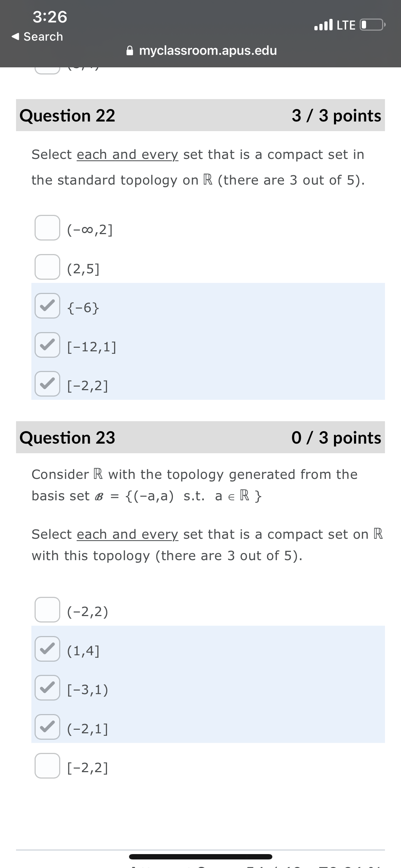401x868 pixels.
Task: Uncheck the [−3,1) checkbox
Action: 47,688
